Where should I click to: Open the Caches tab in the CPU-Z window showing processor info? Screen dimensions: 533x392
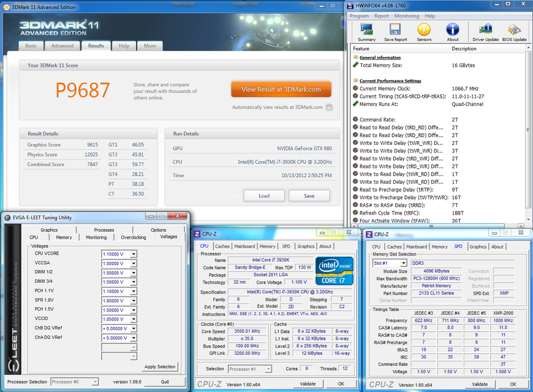[222, 246]
